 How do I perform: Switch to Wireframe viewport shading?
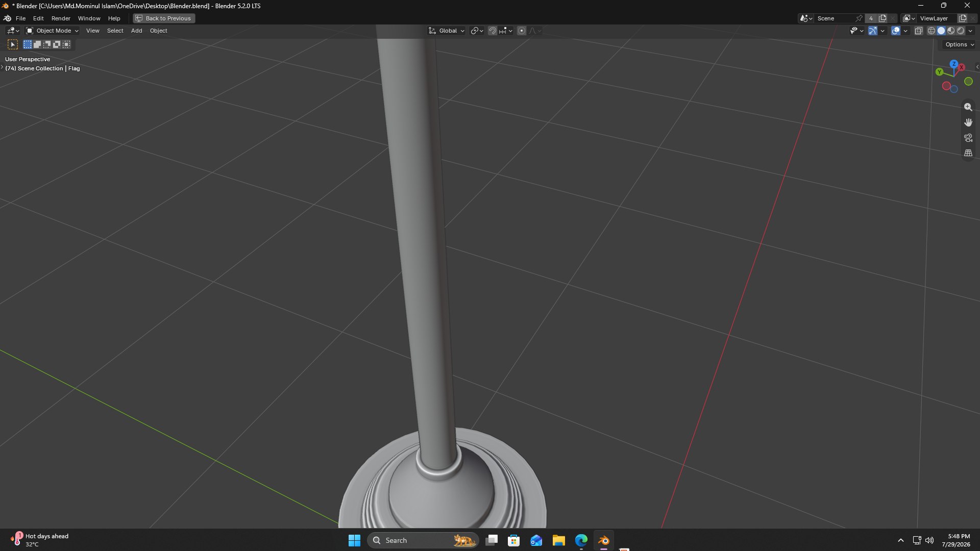coord(932,31)
